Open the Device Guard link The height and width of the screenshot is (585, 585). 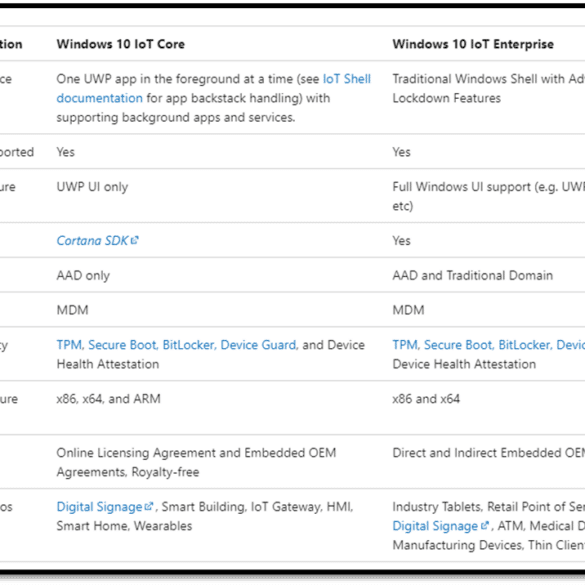(258, 345)
